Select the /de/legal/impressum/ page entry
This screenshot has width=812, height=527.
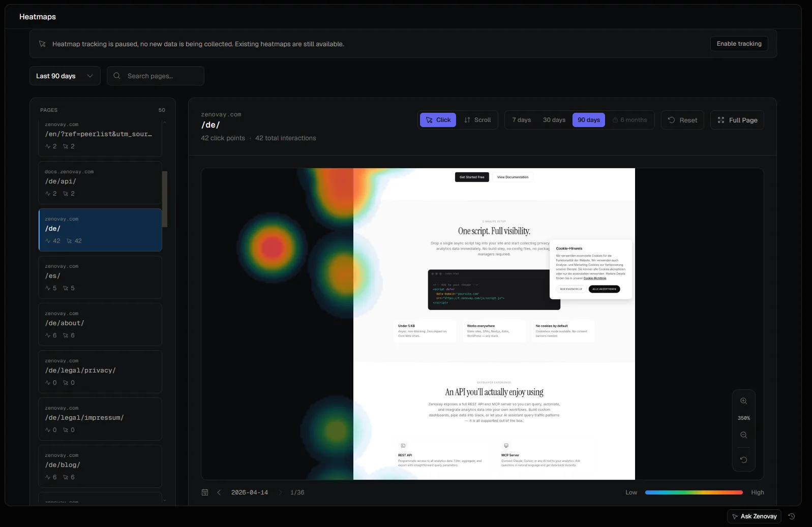100,419
